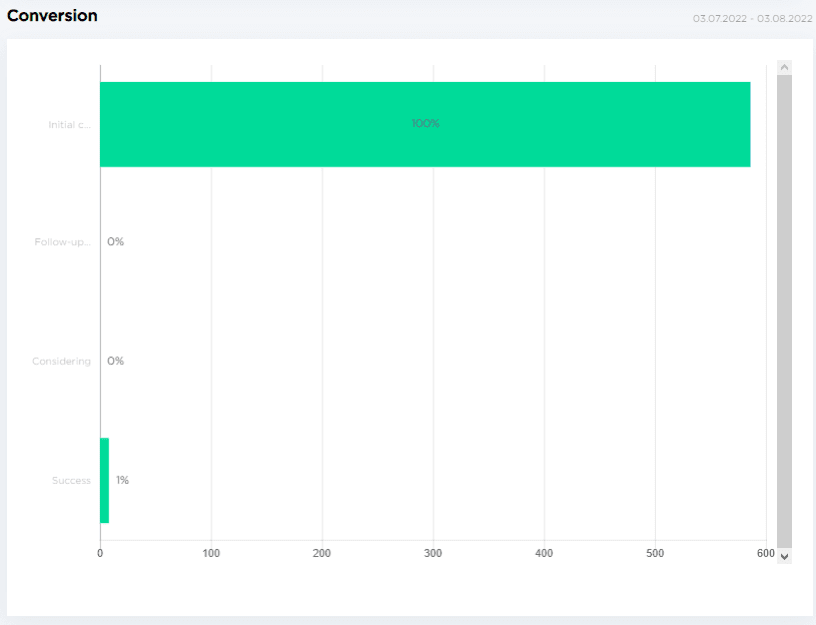Click the 0 tick on the x-axis

pos(100,553)
